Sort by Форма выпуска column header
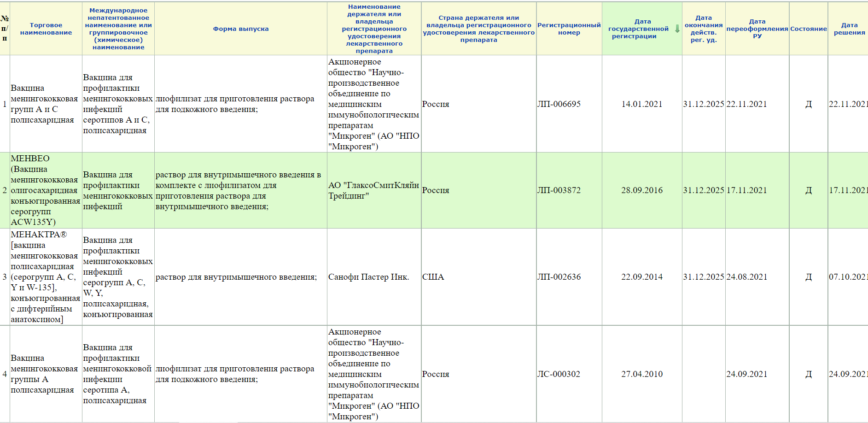Image resolution: width=868 pixels, height=423 pixels. pyautogui.click(x=241, y=29)
